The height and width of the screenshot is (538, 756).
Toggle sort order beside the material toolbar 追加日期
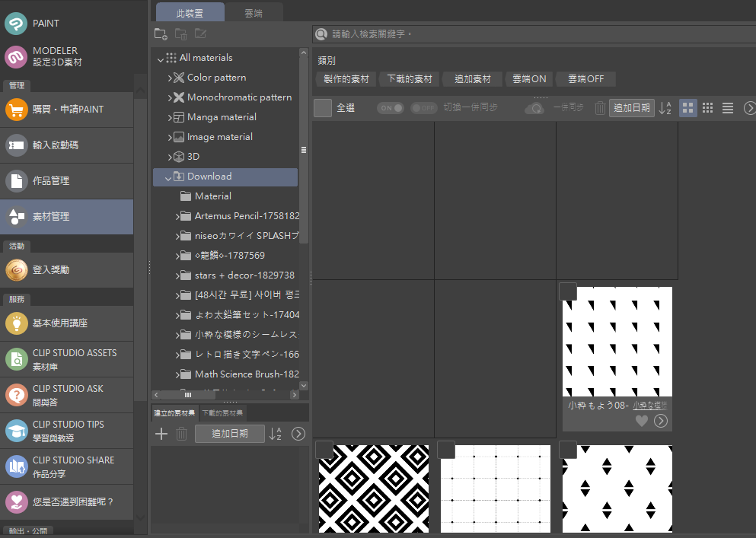pos(665,108)
